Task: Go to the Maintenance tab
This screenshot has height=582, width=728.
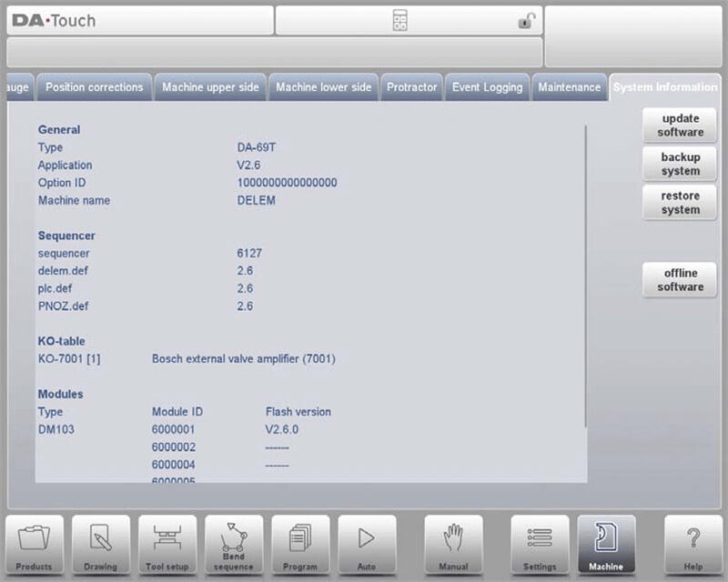Action: pyautogui.click(x=569, y=87)
